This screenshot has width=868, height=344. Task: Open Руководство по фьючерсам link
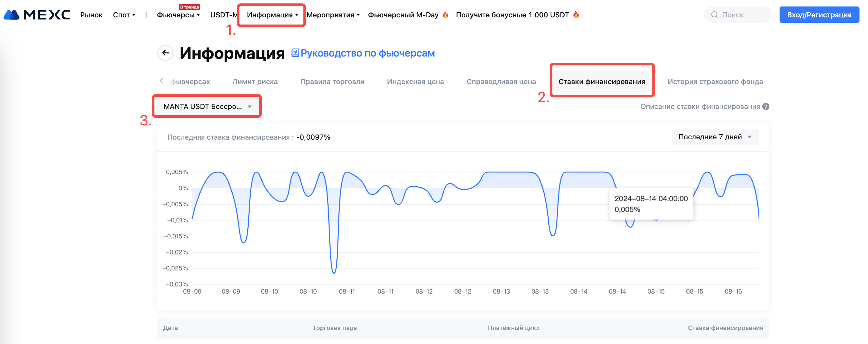pos(367,53)
